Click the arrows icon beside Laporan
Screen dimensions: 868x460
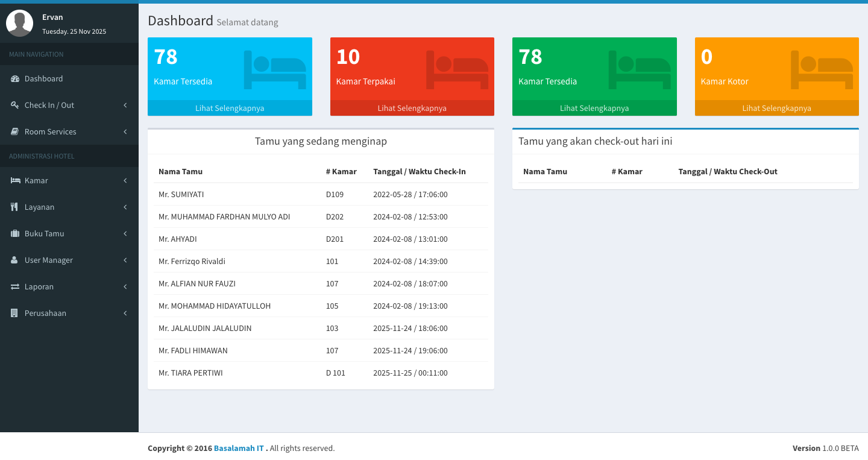point(15,287)
